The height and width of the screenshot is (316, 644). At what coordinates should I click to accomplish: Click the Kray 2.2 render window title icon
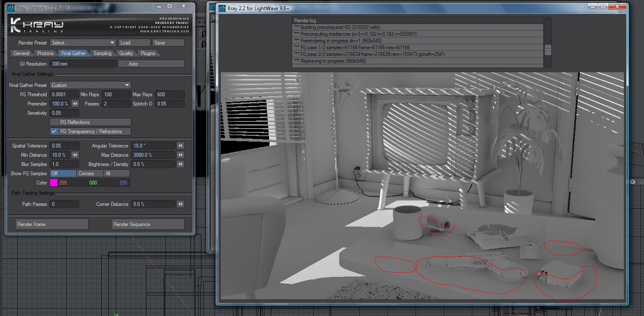(223, 8)
